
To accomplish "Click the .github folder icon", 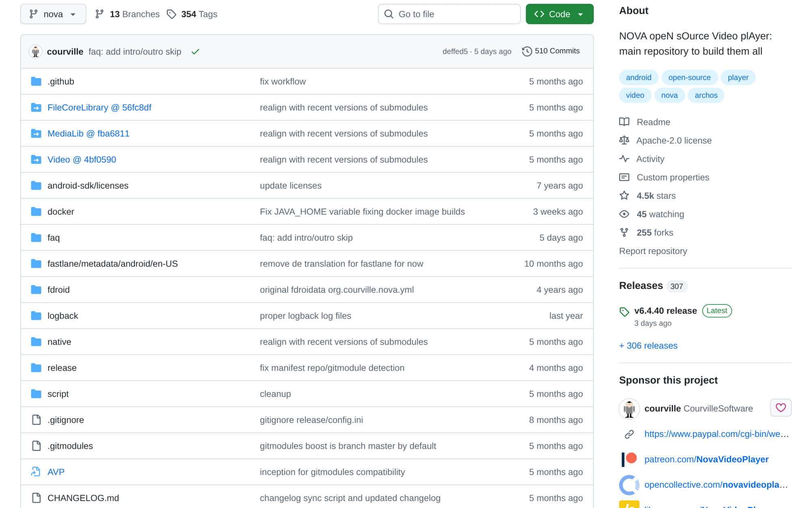I will point(36,82).
